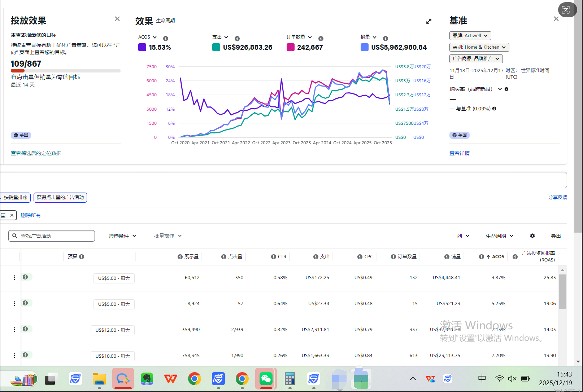Close the 基准 benchmark panel
Image resolution: width=583 pixels, height=392 pixels.
[x=556, y=19]
